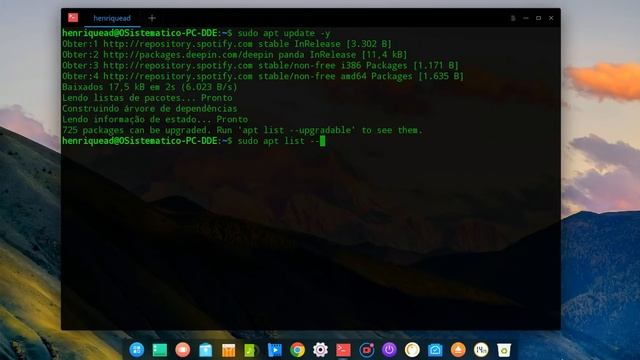Image resolution: width=640 pixels, height=360 pixels.
Task: Open the screen recorder dock icon
Action: 367,350
